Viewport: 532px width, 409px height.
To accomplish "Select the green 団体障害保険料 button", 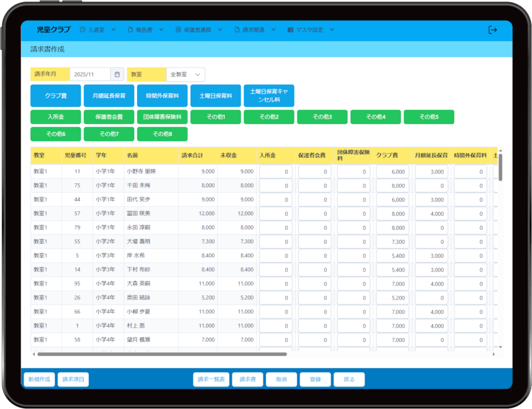I will click(x=162, y=117).
